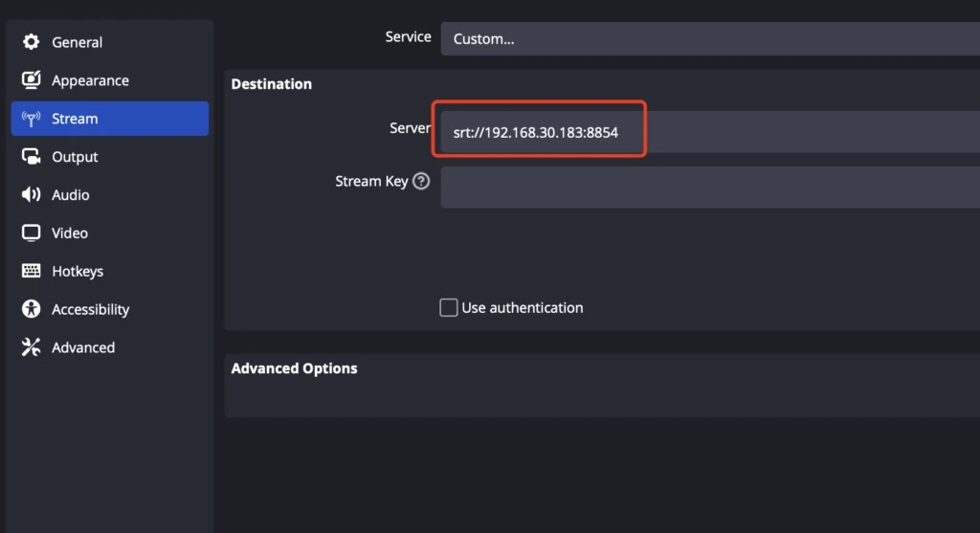
Task: Click the Appearance monitor icon
Action: point(32,80)
